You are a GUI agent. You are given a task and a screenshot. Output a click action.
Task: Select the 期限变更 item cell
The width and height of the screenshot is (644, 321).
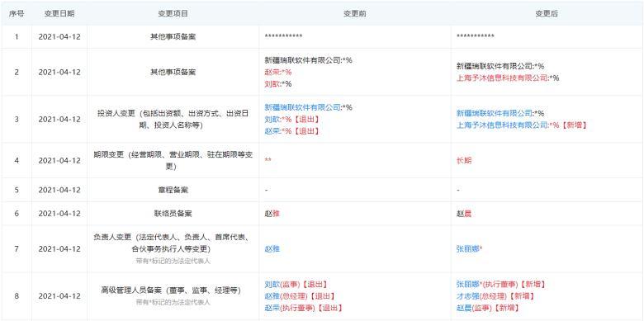pyautogui.click(x=173, y=160)
